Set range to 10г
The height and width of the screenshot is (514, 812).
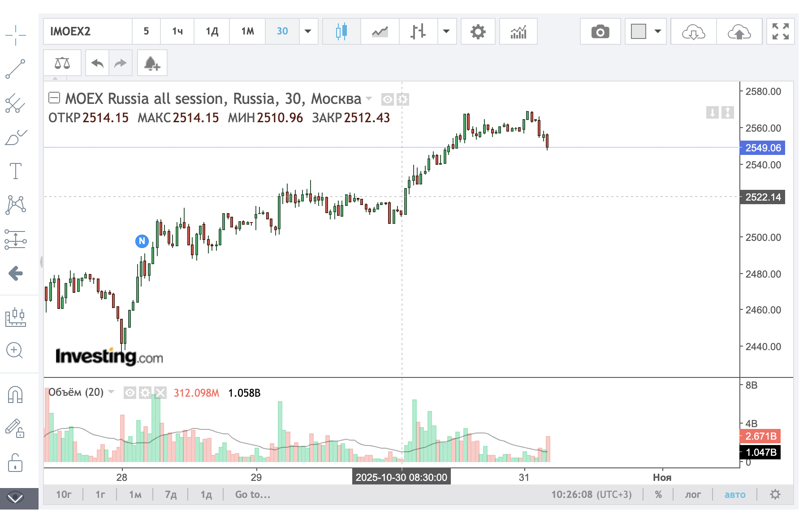click(64, 495)
